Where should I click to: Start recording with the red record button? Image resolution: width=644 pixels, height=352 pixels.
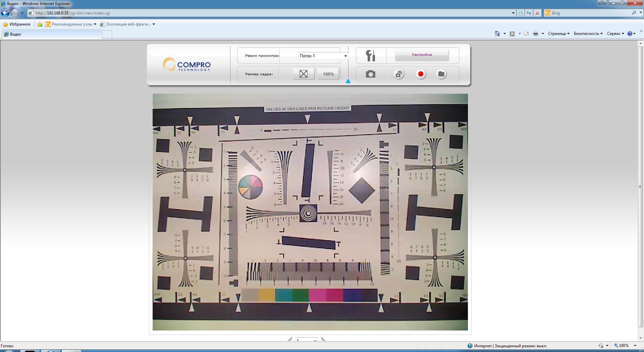421,74
